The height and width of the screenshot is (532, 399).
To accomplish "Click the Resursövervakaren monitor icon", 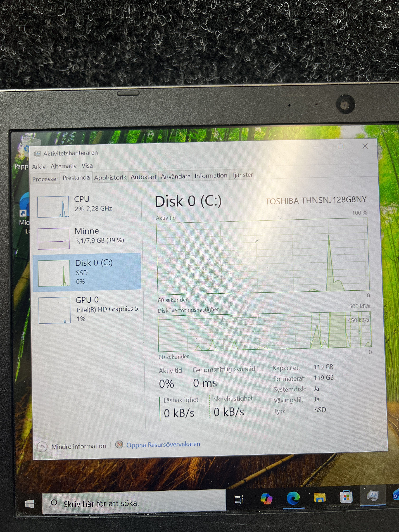I will (x=119, y=445).
